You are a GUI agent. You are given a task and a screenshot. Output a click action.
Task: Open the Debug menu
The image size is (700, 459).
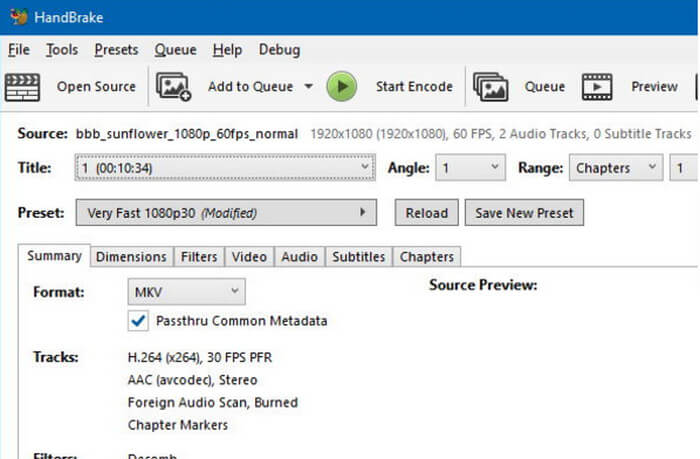point(279,50)
